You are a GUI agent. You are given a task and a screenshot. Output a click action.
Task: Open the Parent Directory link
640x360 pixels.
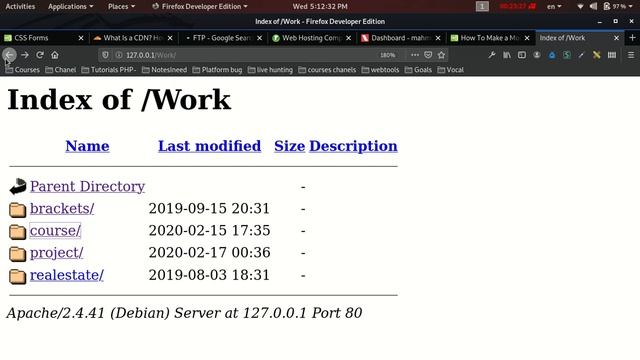pyautogui.click(x=87, y=187)
